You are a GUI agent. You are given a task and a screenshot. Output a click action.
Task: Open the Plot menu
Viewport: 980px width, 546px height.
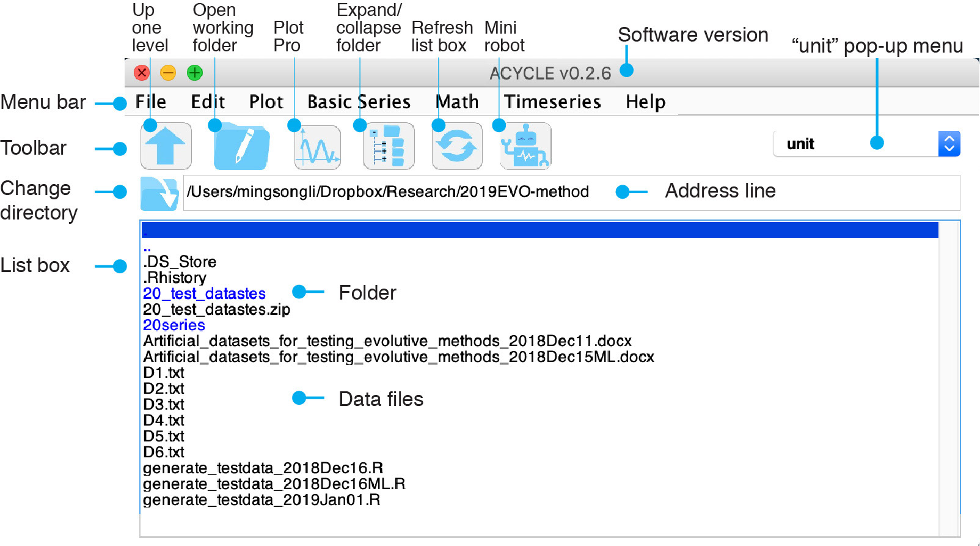[266, 101]
